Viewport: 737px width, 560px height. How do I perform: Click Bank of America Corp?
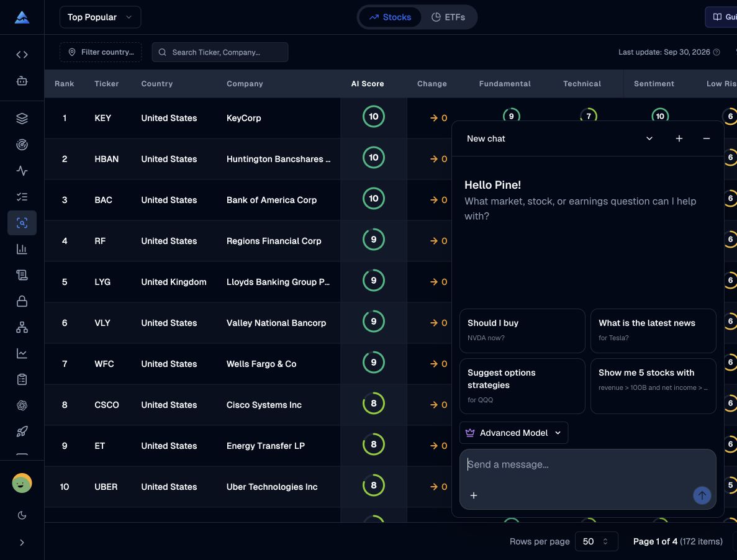click(x=272, y=200)
